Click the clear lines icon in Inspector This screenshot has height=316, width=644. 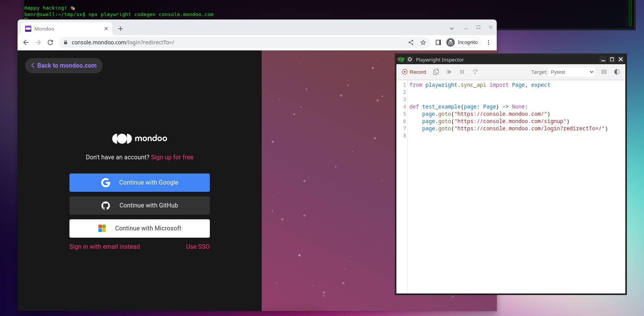click(x=604, y=72)
